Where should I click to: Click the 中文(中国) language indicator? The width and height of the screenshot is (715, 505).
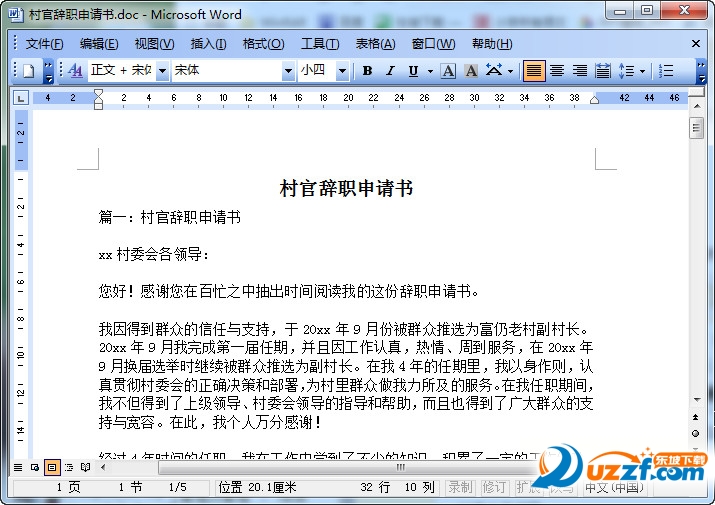pyautogui.click(x=615, y=488)
